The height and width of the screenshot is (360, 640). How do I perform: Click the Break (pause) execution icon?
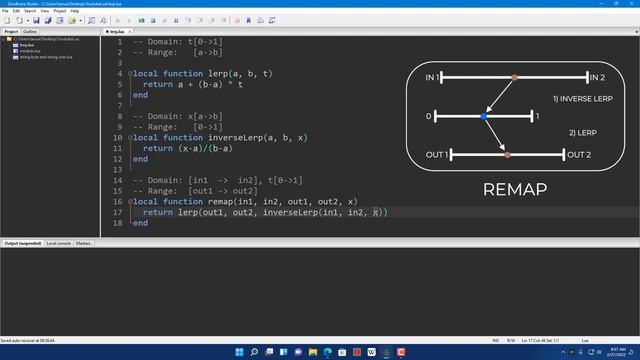coord(176,20)
